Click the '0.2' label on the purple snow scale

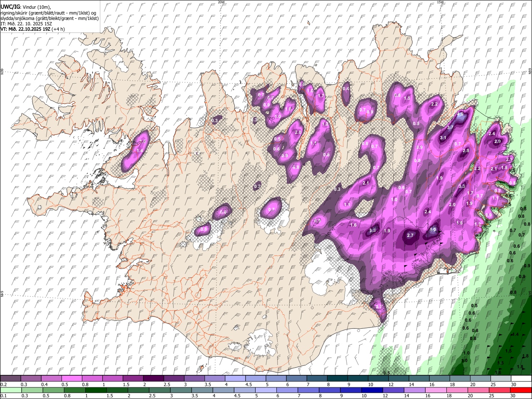(3, 385)
